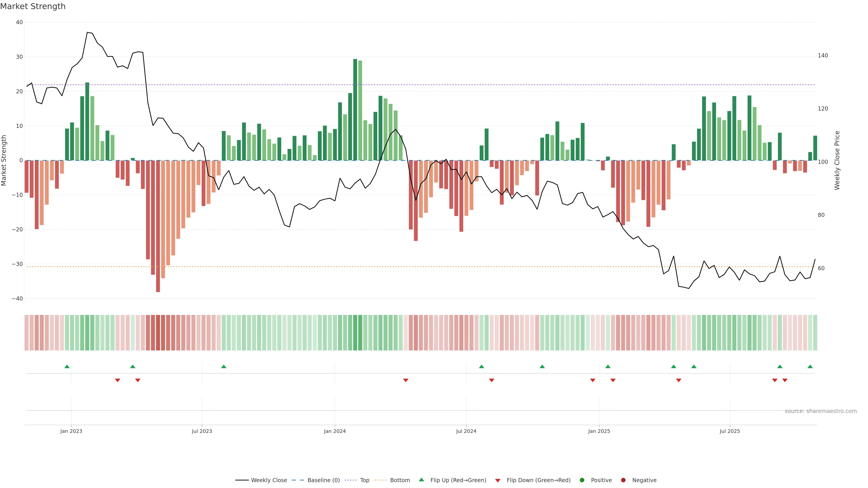Screen dimensions: 868x488
Task: Click the red Negative circle in legend
Action: [x=623, y=480]
